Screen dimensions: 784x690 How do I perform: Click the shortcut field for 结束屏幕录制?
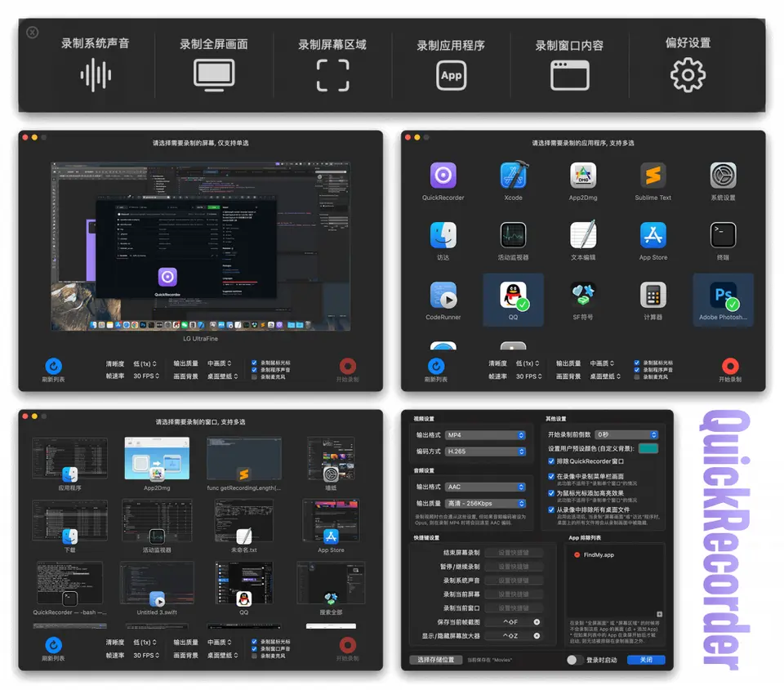[x=513, y=553]
